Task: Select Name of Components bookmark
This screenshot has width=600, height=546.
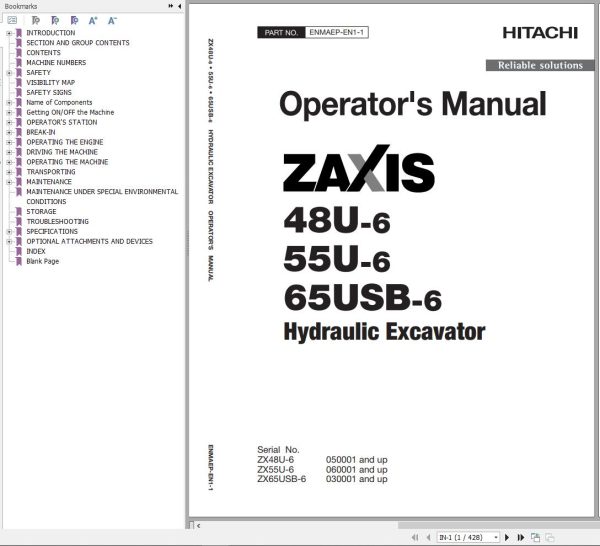Action: click(x=59, y=103)
